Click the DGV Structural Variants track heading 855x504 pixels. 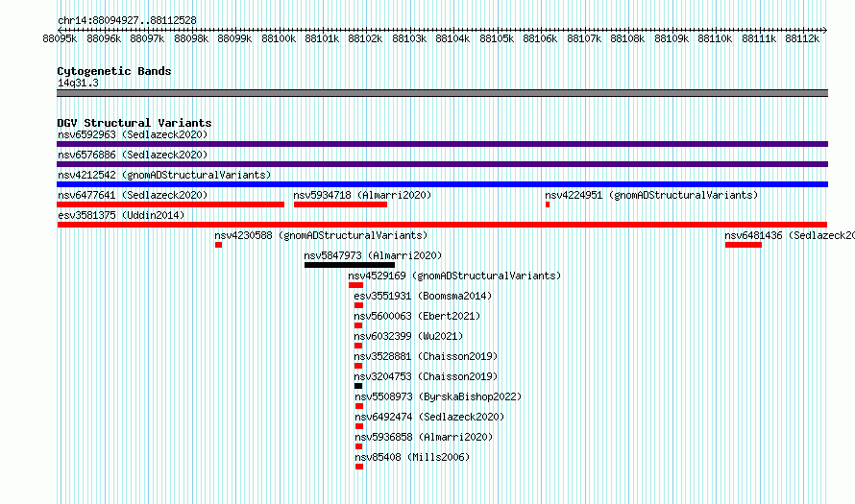pos(134,123)
